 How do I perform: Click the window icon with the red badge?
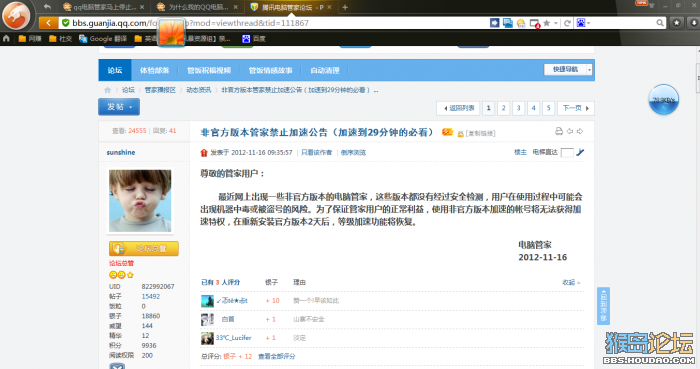click(534, 23)
